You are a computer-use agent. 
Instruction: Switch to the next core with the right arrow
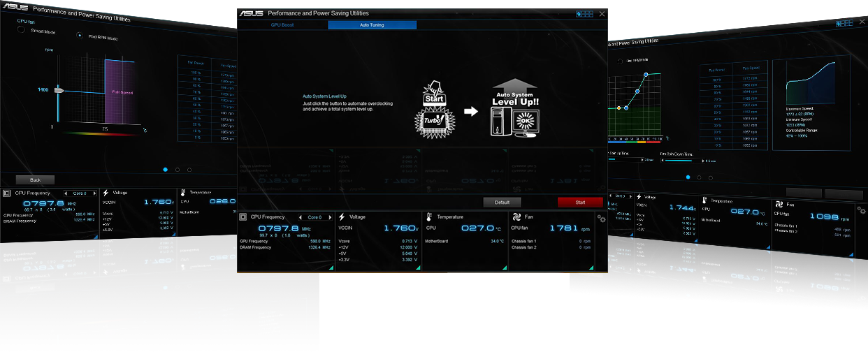click(330, 217)
